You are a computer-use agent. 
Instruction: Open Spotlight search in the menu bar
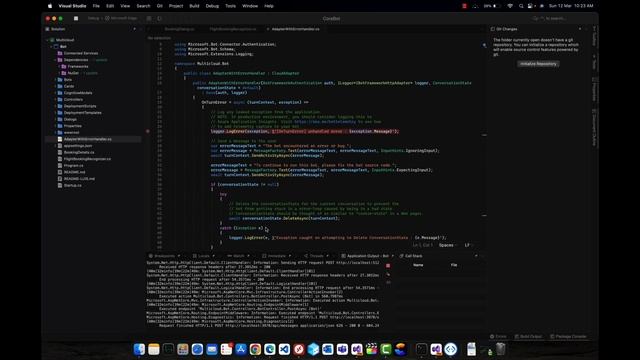tap(521, 6)
